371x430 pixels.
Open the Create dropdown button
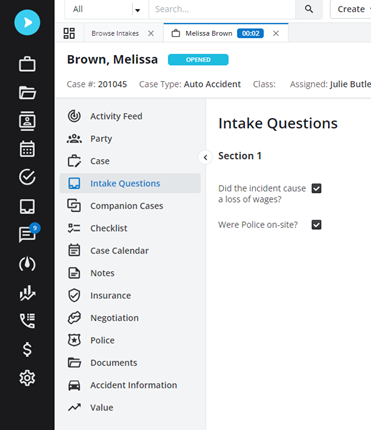(x=352, y=9)
